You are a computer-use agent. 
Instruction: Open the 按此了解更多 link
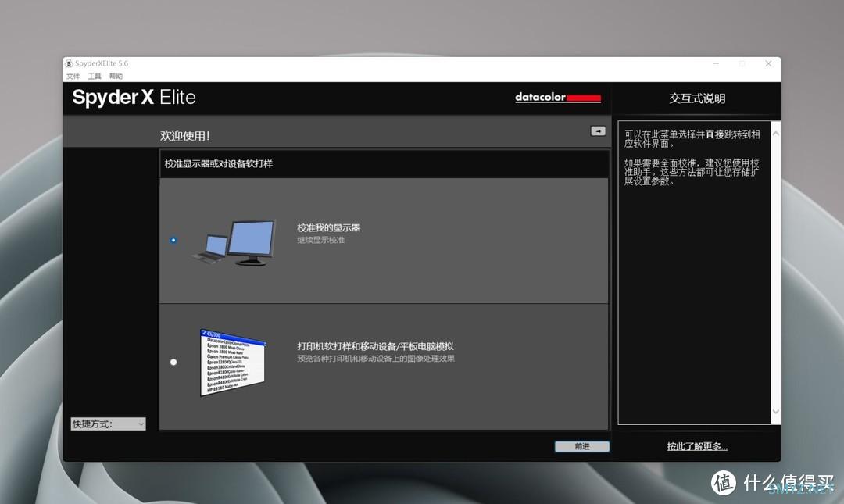697,446
